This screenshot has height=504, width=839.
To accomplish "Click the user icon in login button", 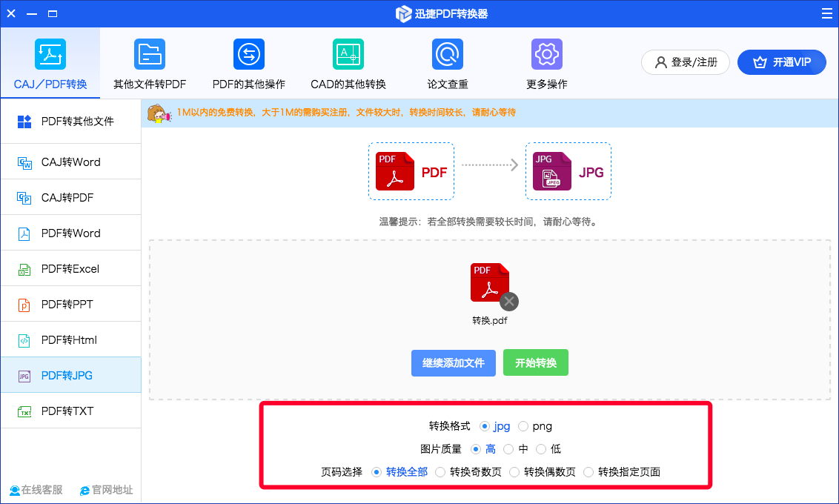I will 661,62.
